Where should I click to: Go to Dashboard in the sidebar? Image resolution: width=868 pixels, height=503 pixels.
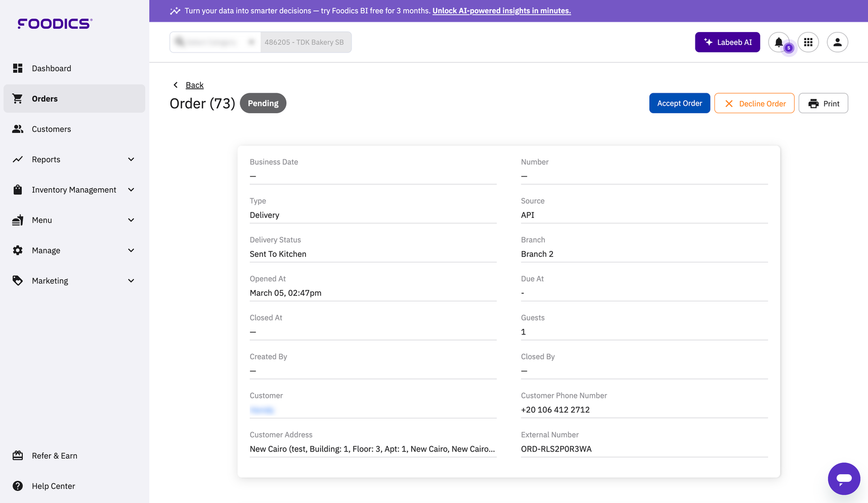click(74, 68)
